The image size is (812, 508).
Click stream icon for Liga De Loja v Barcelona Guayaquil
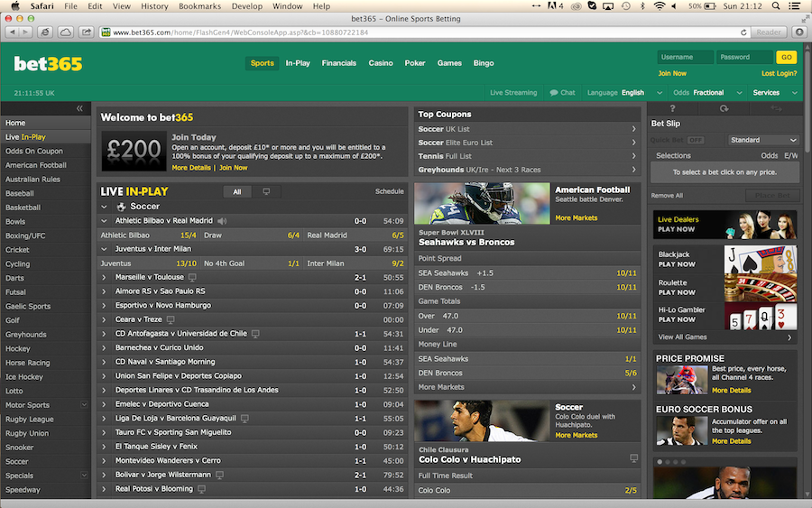click(x=245, y=419)
